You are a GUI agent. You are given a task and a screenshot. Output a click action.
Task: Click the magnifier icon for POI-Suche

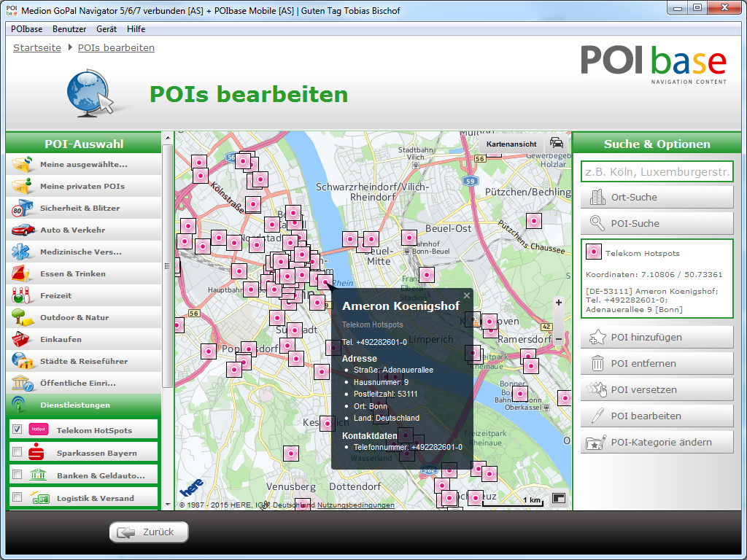click(x=597, y=223)
